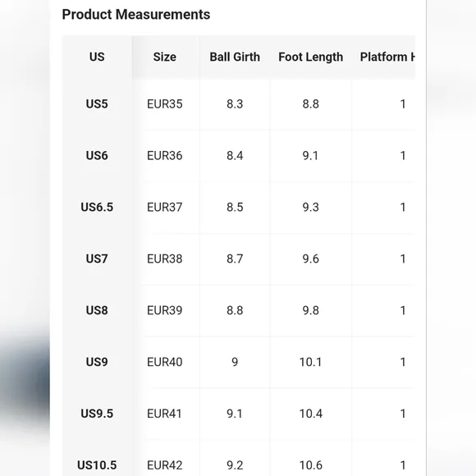
Task: Select the US8 row label
Action: coord(97,310)
